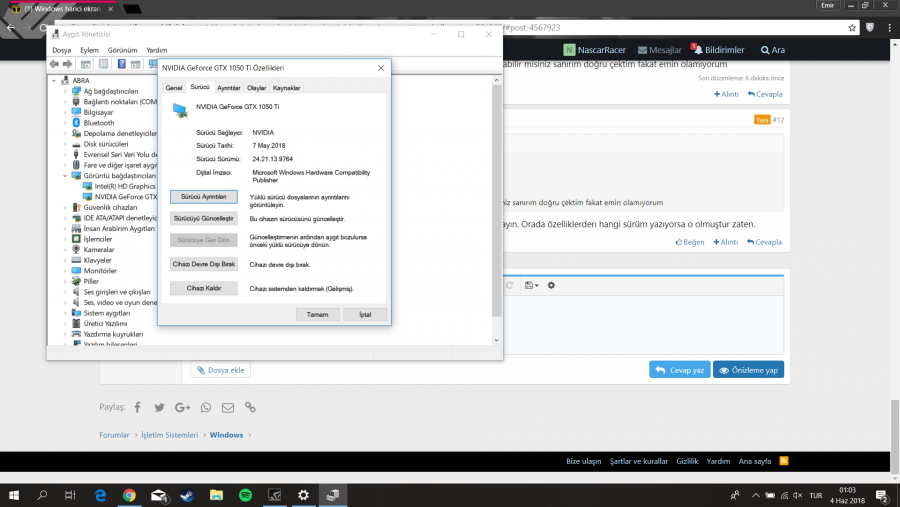Click the Piller battery icon
The image size is (900, 507).
tap(76, 281)
